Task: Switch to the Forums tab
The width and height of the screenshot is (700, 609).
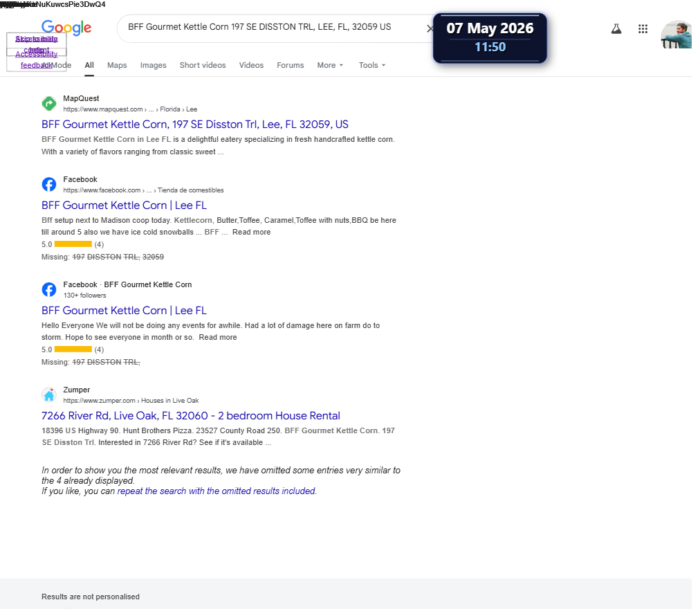Action: pos(291,65)
